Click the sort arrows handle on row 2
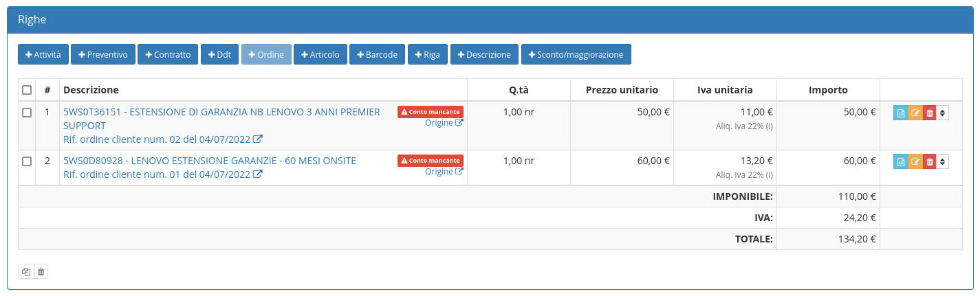The image size is (980, 296). [x=942, y=161]
